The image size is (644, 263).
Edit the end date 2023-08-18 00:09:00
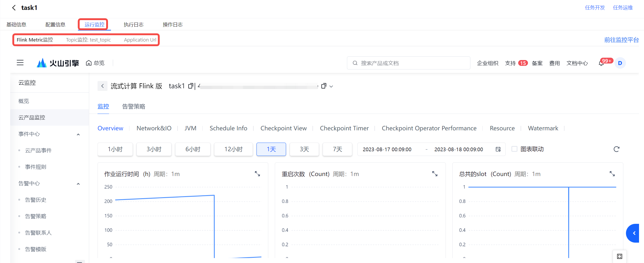tap(459, 149)
